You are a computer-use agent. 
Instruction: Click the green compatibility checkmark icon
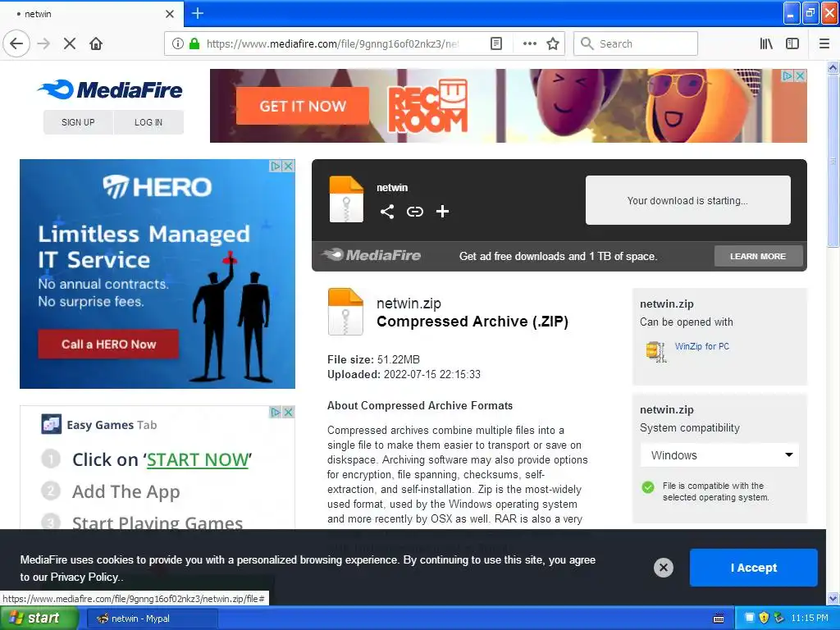click(x=648, y=487)
